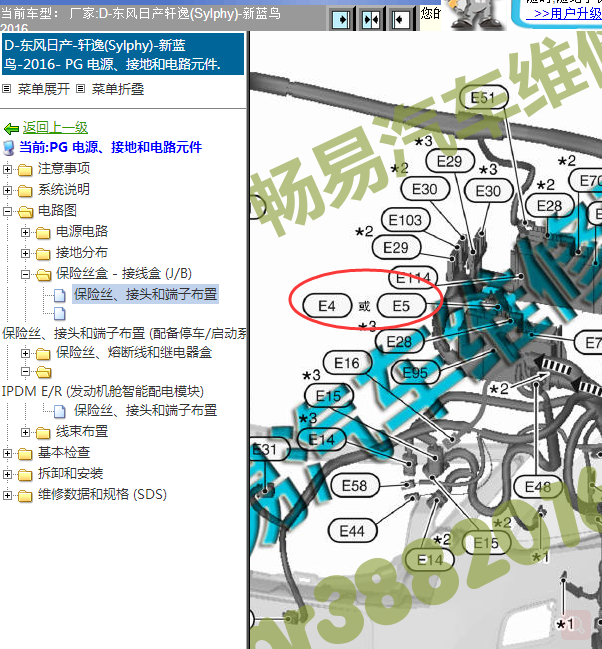Select the 拆卸和安装 tree item
The width and height of the screenshot is (602, 649).
tap(70, 474)
